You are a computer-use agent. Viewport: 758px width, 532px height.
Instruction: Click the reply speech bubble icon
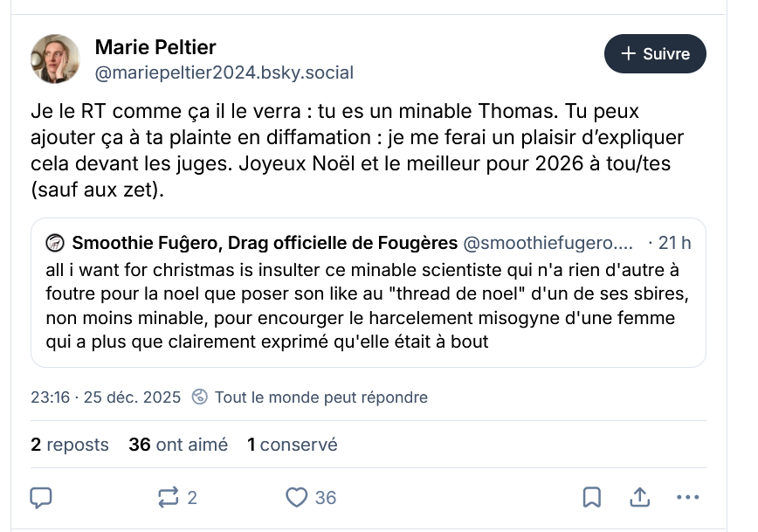[41, 497]
